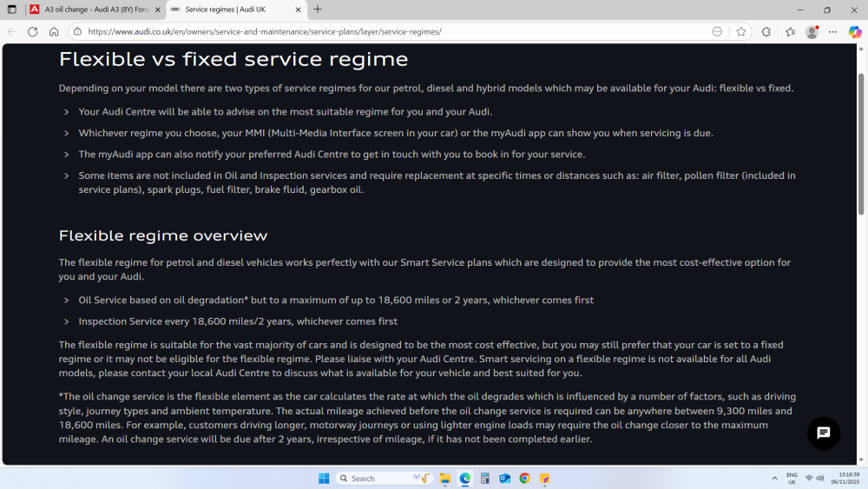Go back to the previous page

pos(11,31)
